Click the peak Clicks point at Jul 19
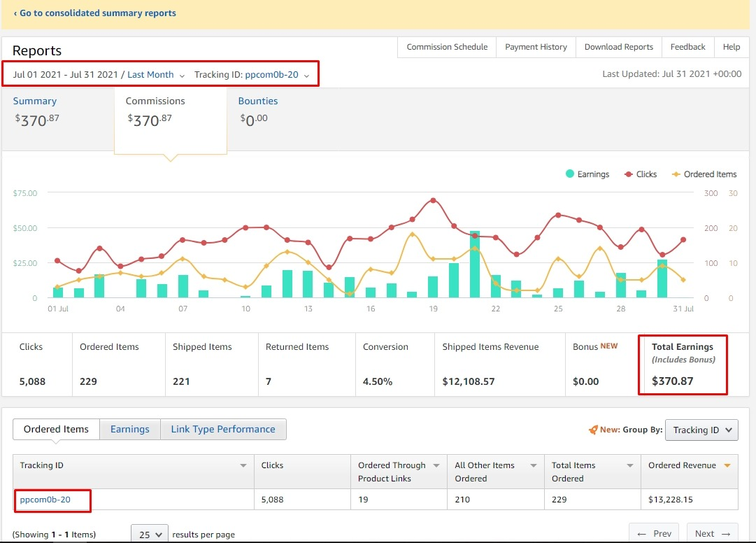Screen dimensions: 756x543 pyautogui.click(x=433, y=200)
